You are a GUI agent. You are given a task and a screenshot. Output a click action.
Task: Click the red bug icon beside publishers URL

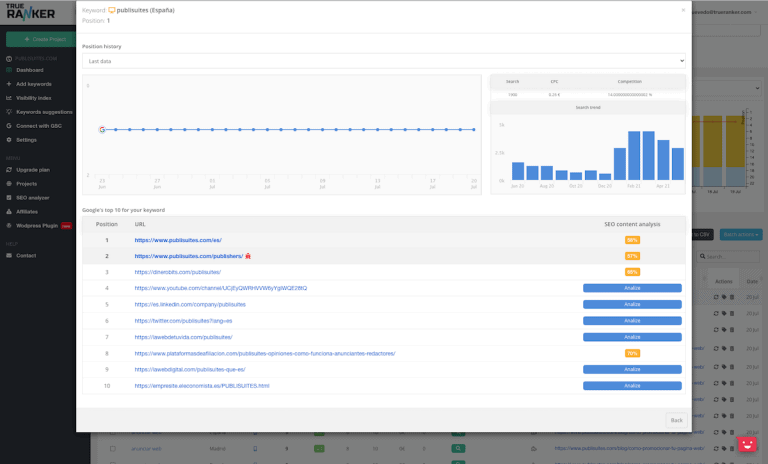(248, 256)
